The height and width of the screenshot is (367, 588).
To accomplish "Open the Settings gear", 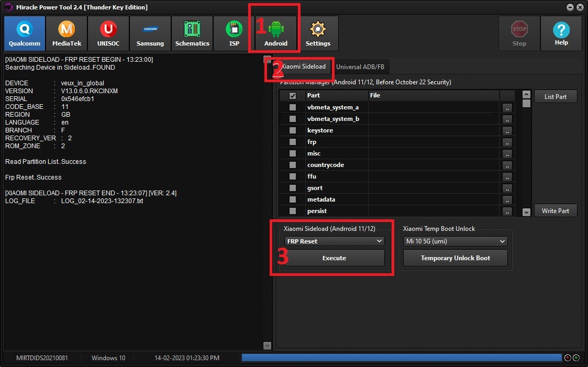I will (318, 34).
